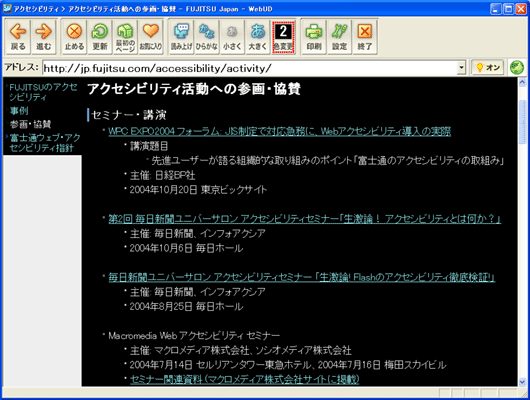Start read-aloud with 読み上げ
530x400 pixels.
tap(182, 37)
